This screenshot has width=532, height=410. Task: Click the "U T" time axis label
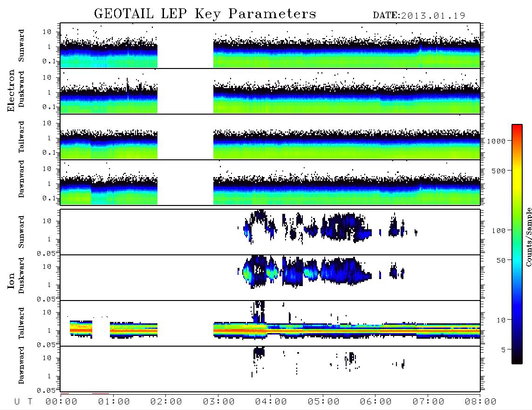point(23,402)
